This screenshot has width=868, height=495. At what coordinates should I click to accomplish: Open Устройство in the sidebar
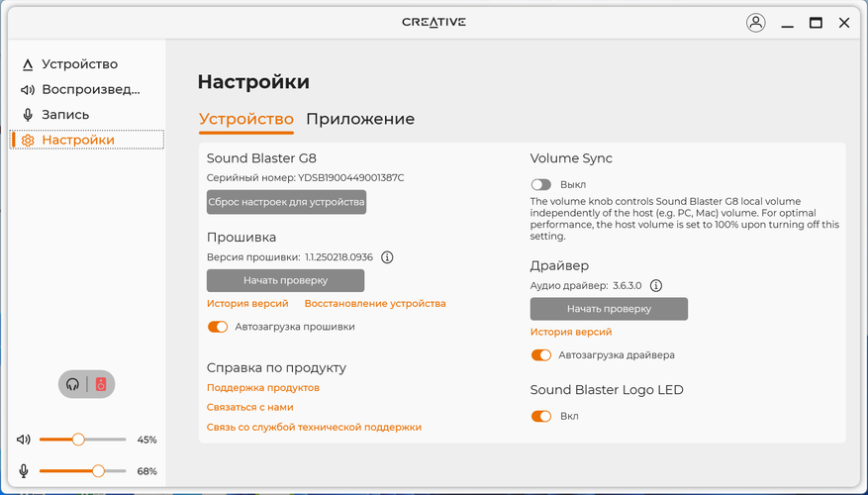[86, 64]
